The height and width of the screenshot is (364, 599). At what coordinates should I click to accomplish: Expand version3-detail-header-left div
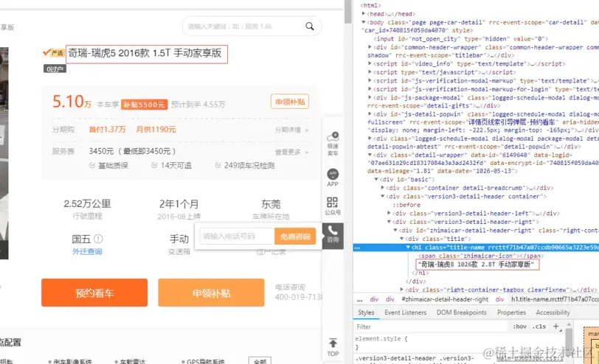389,213
